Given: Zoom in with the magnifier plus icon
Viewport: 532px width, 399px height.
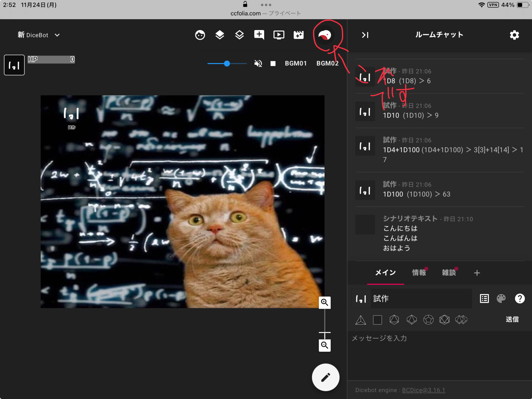Looking at the screenshot, I should coord(325,303).
